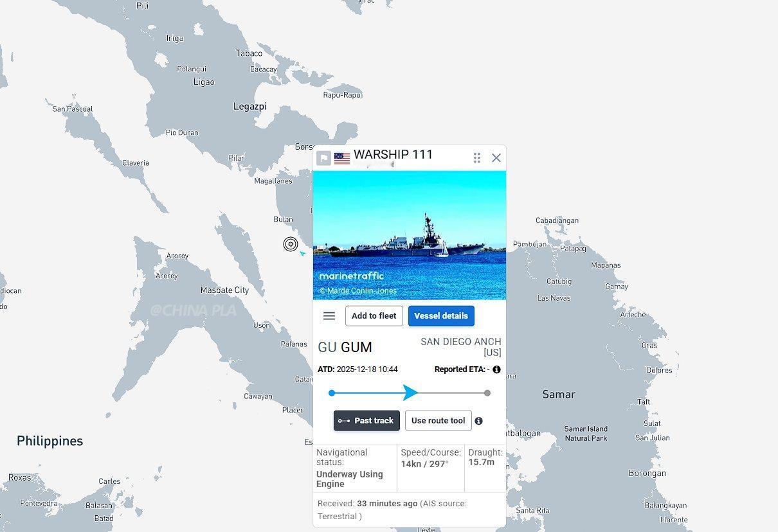Click the United States flag icon
The height and width of the screenshot is (532, 778).
pos(342,158)
